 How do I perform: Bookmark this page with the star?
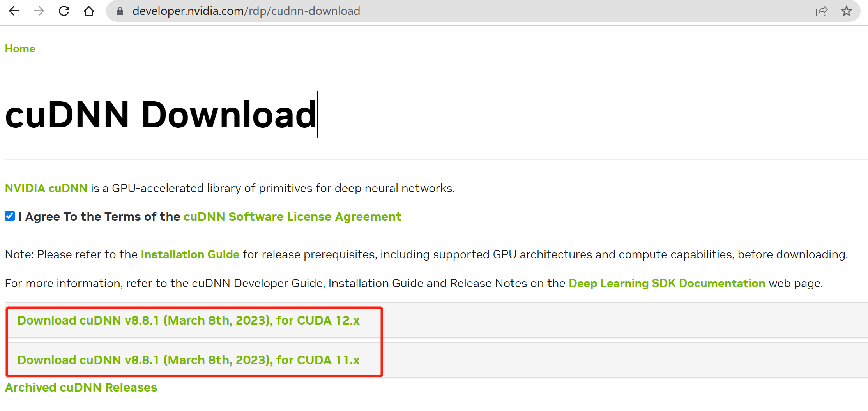tap(846, 11)
